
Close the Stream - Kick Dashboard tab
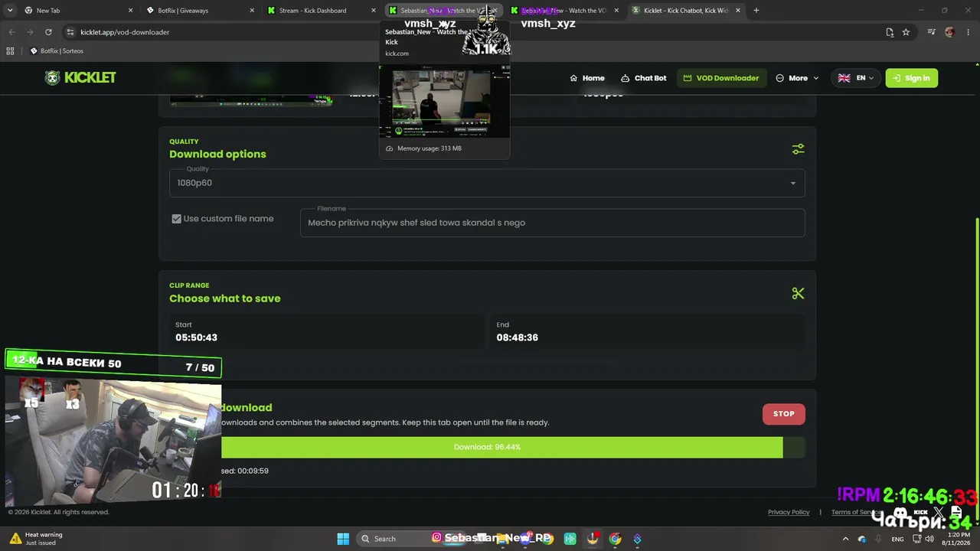click(374, 11)
